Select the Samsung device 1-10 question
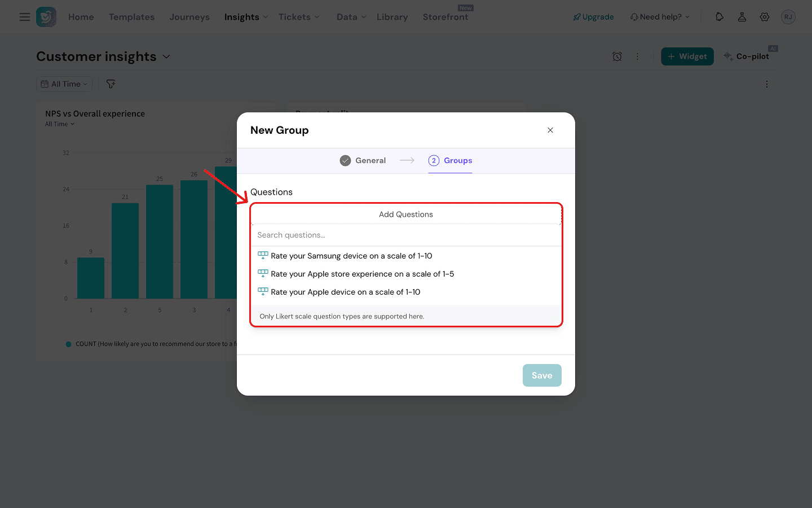 pyautogui.click(x=406, y=256)
